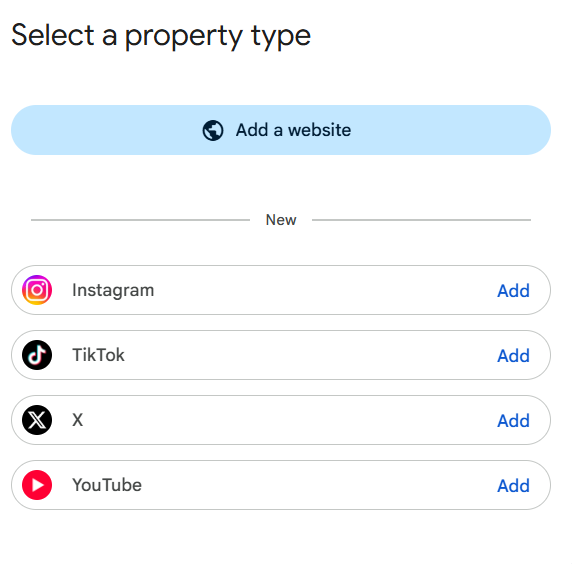Click the Add link for YouTube

pyautogui.click(x=513, y=486)
